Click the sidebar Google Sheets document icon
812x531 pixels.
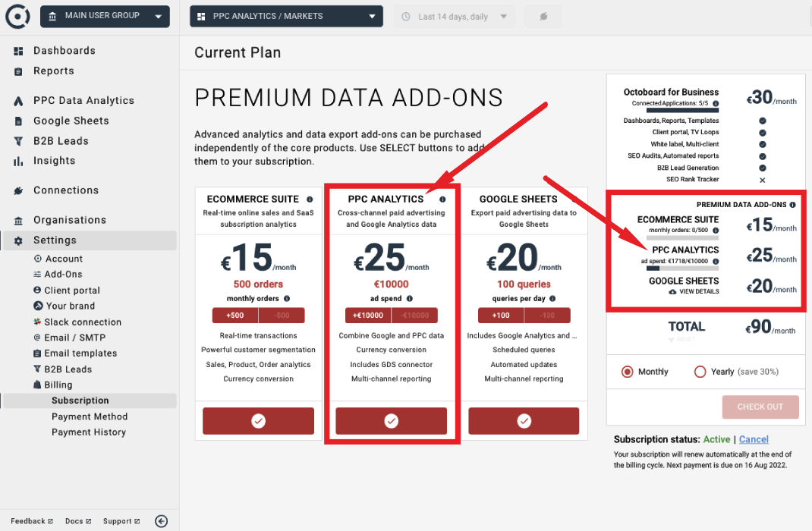(19, 121)
